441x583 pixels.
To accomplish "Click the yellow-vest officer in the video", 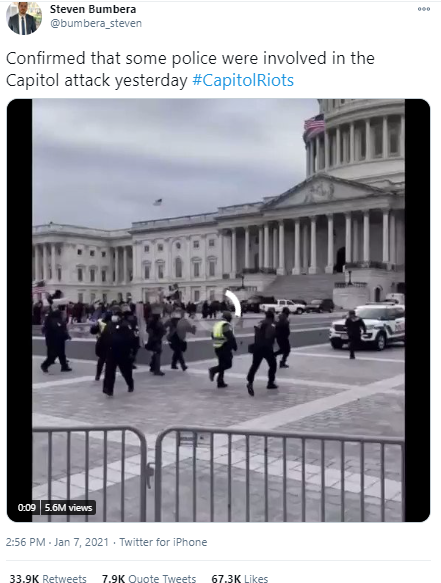I will click(223, 349).
